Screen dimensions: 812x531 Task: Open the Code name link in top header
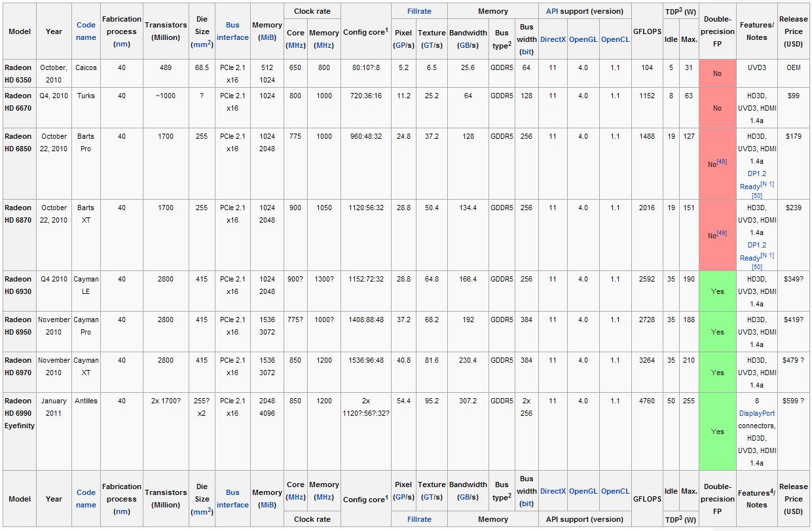[86, 31]
